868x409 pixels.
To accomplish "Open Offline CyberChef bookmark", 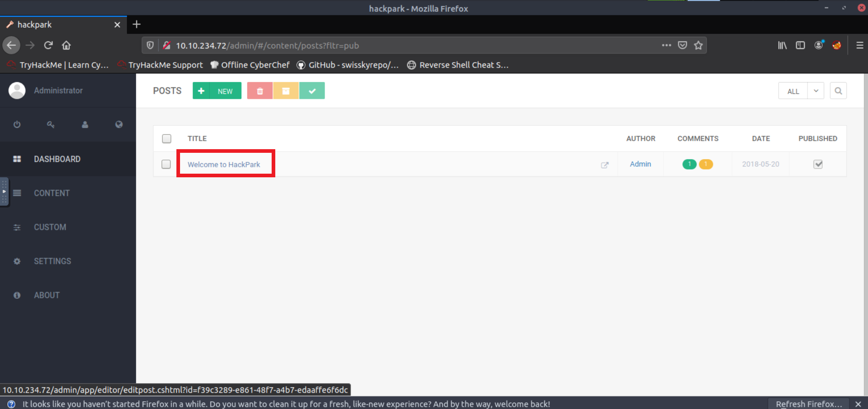I will click(x=250, y=65).
